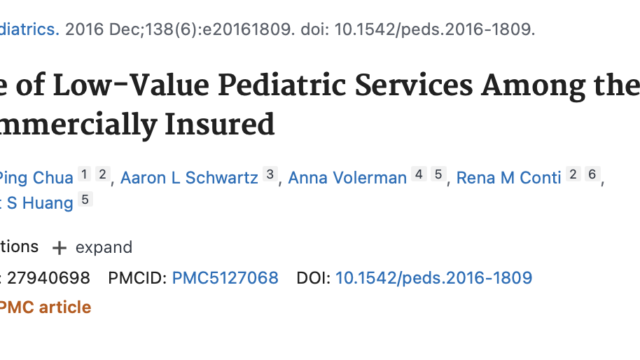Open the Anna Volerman author link
This screenshot has height=360, width=640.
point(347,178)
